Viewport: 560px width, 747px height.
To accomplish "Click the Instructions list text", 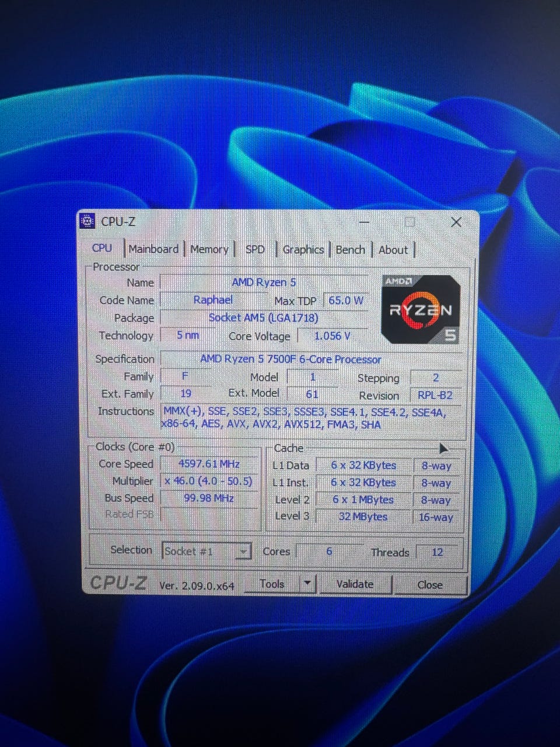I will (304, 418).
